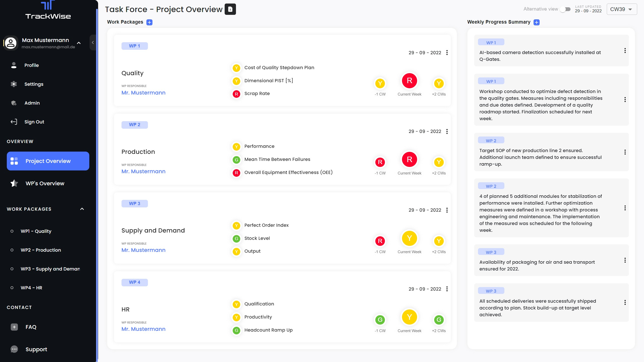
Task: Open the Settings menu item
Action: pos(34,84)
